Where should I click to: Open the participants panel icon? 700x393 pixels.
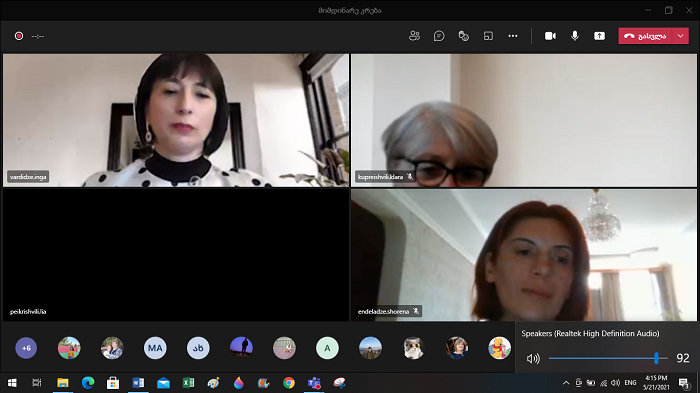(414, 36)
